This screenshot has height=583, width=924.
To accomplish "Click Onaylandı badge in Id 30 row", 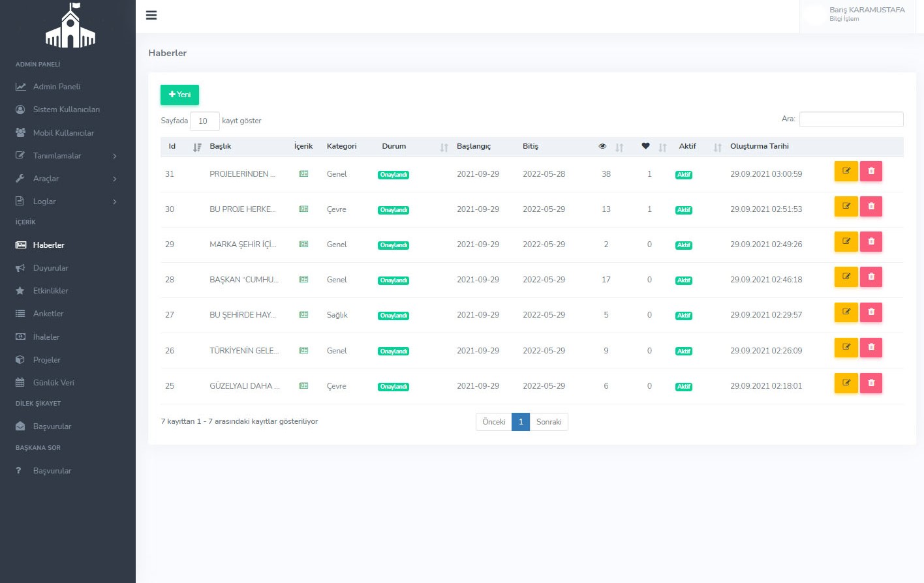I will pos(393,210).
